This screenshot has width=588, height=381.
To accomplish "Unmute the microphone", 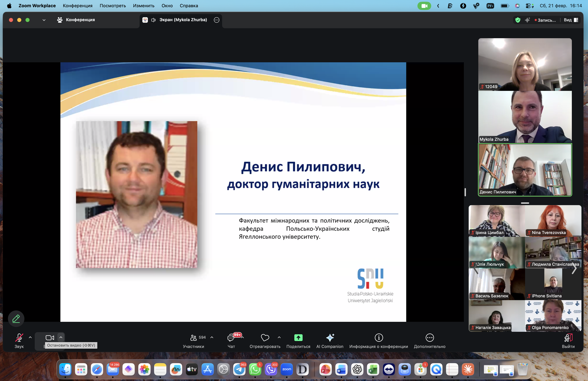I will point(19,338).
